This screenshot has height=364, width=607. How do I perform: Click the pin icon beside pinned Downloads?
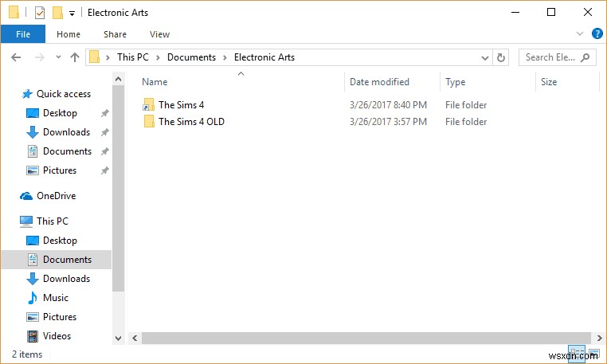(105, 132)
